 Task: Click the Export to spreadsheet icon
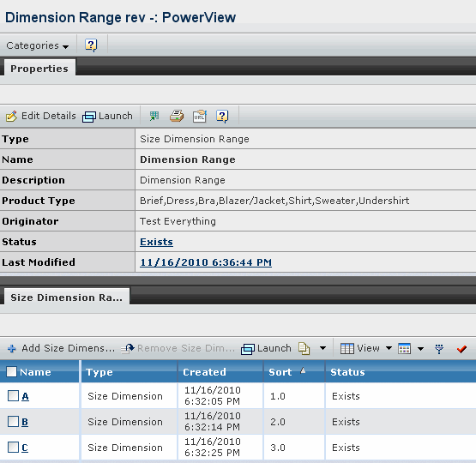tap(154, 116)
